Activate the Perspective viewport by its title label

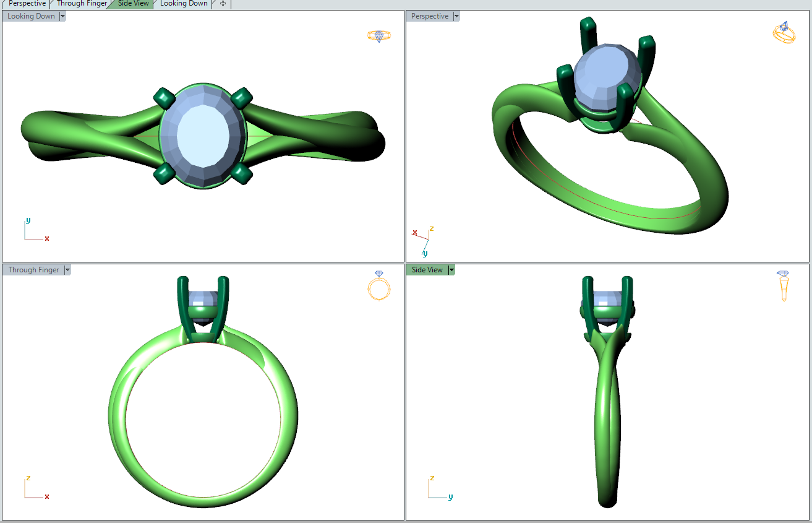point(430,16)
